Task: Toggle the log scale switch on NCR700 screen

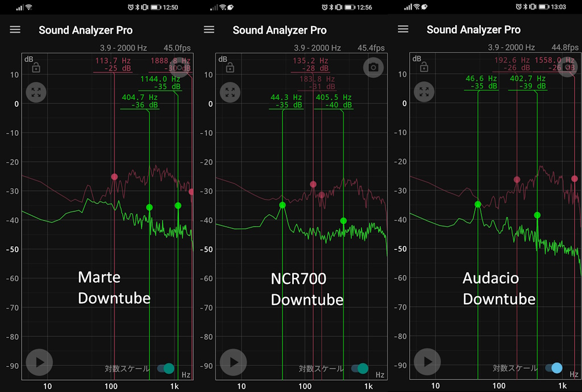Action: tap(360, 368)
